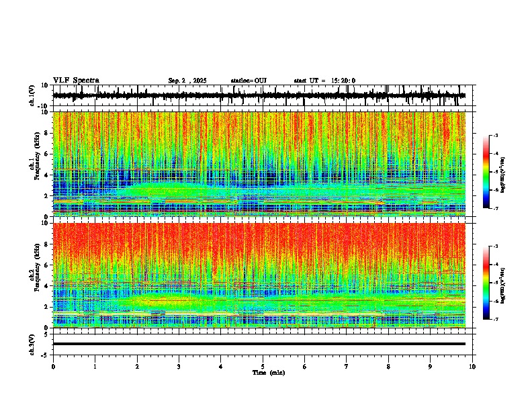Click the "Time (min)" axis title

[269, 373]
